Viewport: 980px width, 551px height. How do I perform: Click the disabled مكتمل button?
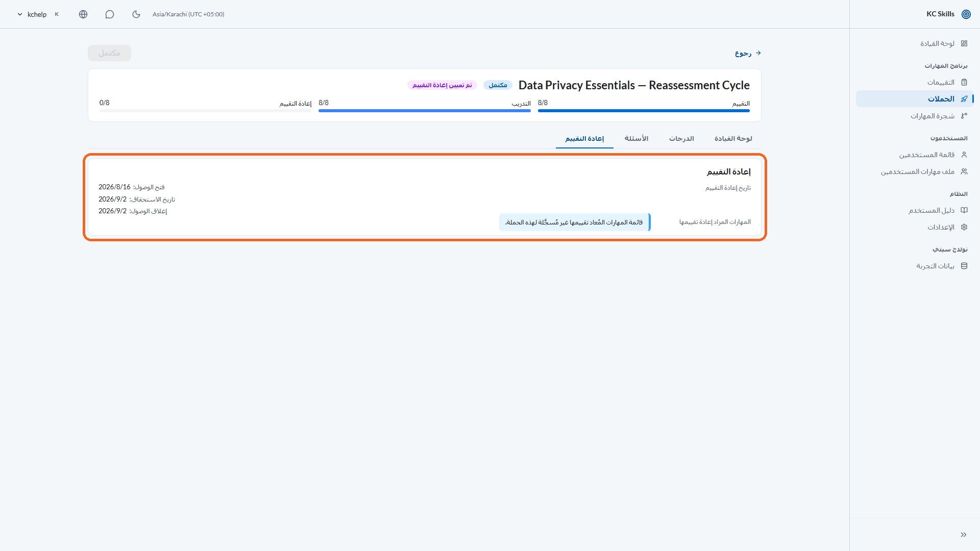click(109, 53)
